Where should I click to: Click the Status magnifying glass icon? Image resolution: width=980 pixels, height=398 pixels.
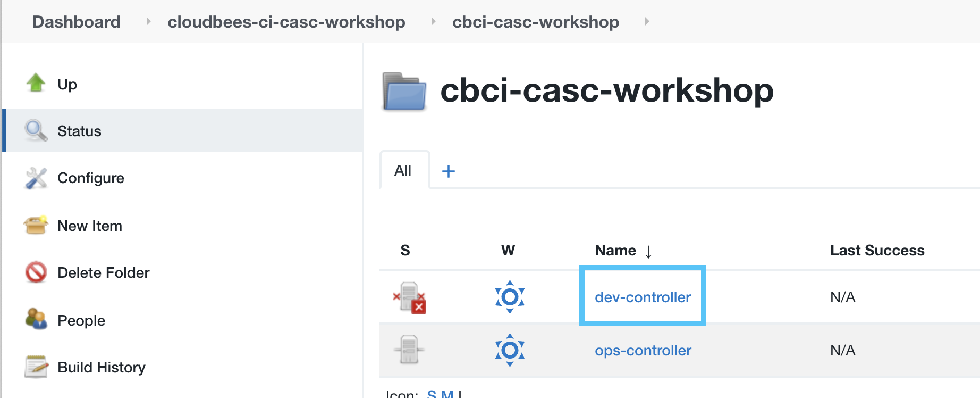pos(36,130)
